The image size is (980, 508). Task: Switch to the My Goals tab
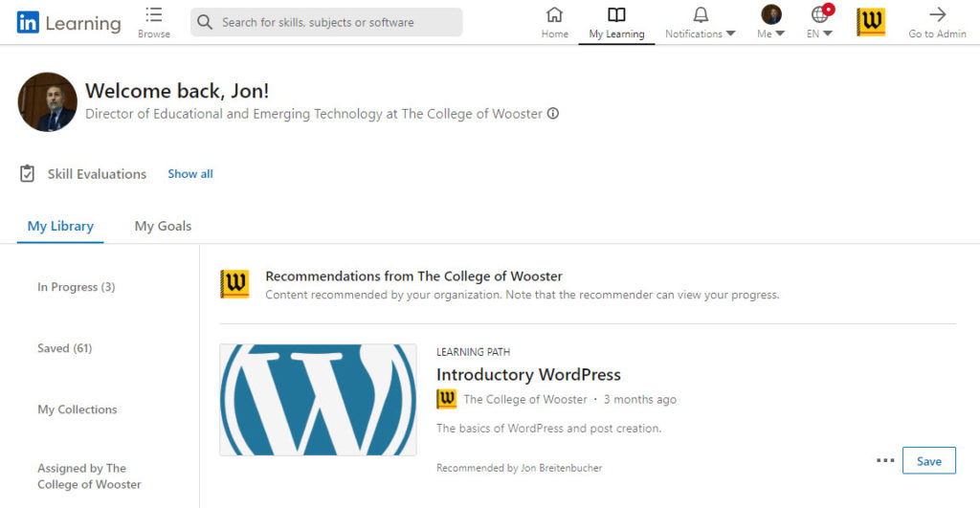click(163, 226)
